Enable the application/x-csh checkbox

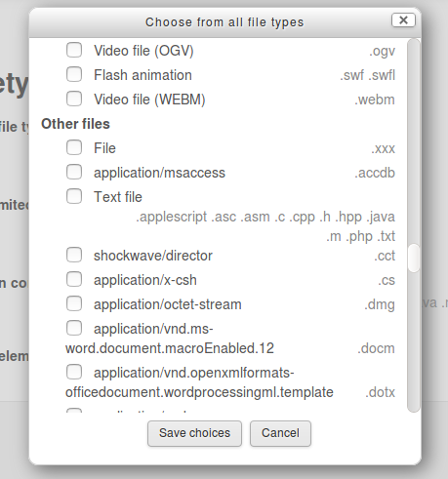(74, 279)
